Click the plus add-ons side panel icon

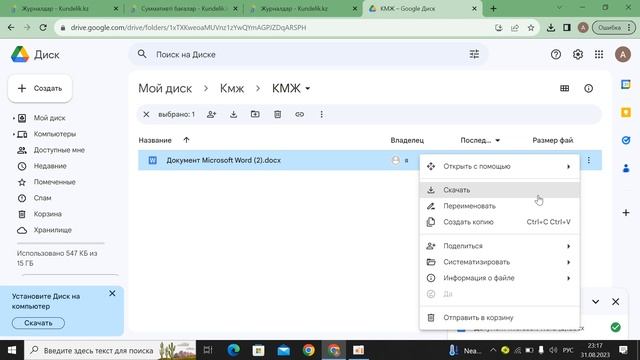(626, 213)
